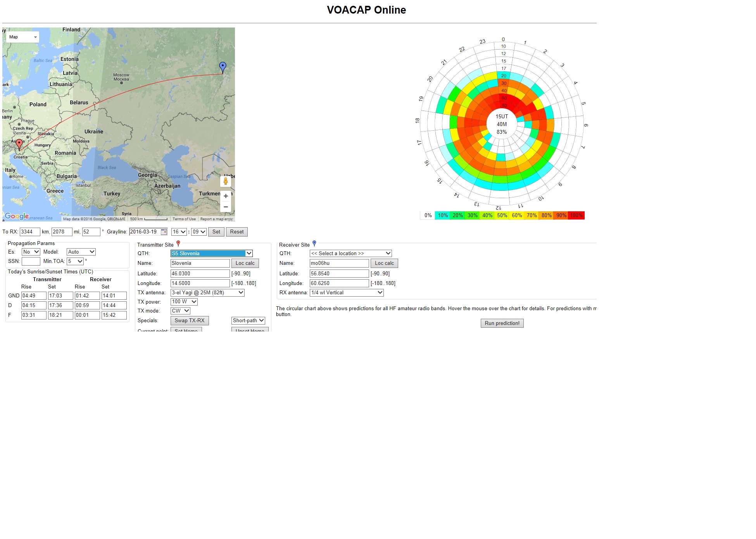
Task: Click the Swap TX-RX button
Action: click(190, 321)
